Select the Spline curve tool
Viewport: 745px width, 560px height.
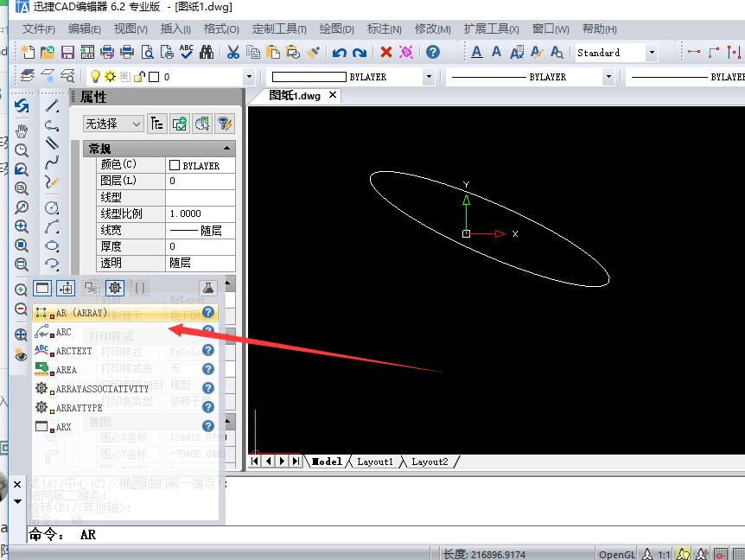click(52, 162)
